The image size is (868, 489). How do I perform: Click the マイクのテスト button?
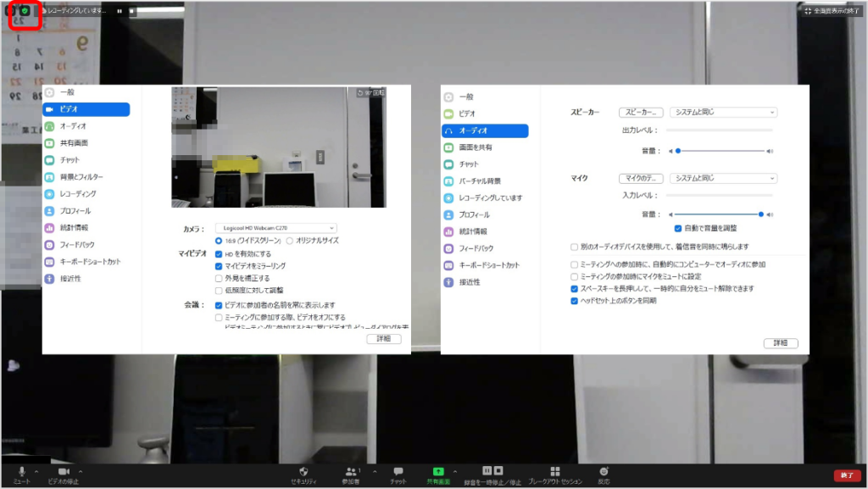[x=641, y=178]
